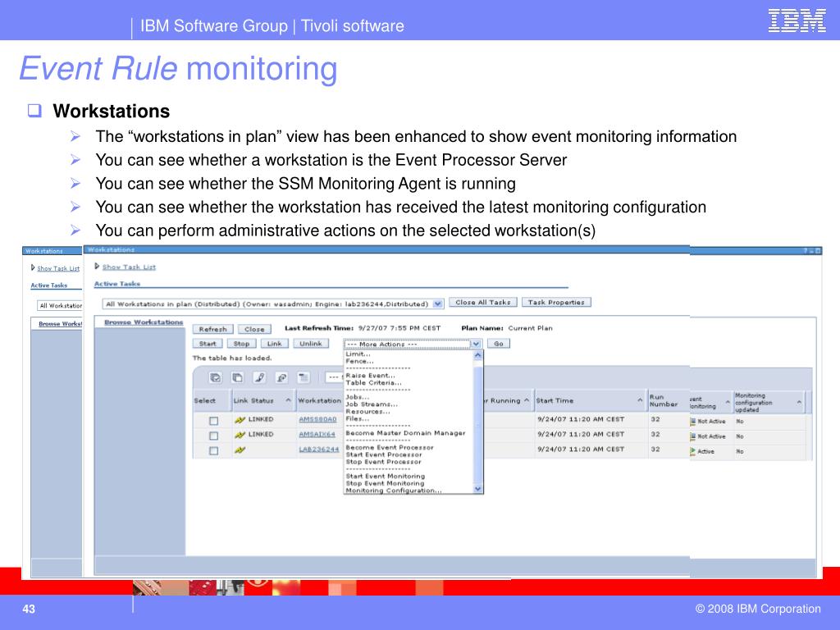The image size is (840, 630).
Task: Open Browse Workstations tab in main panel
Action: [144, 322]
